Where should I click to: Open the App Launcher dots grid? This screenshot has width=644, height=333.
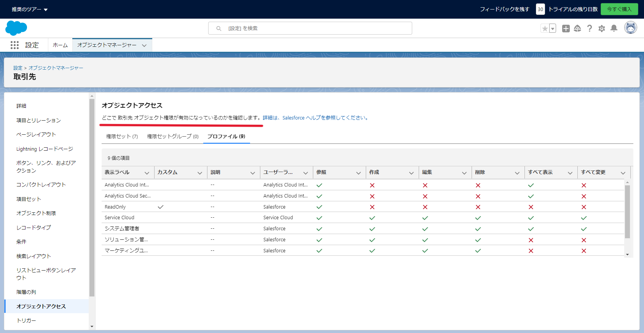14,45
